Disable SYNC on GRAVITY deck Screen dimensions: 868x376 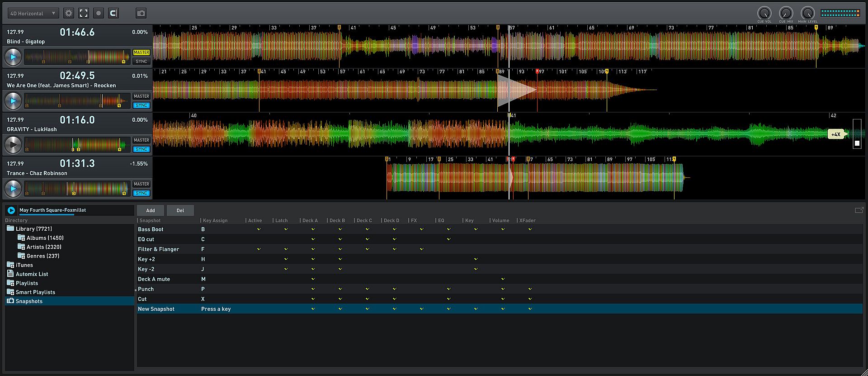[x=142, y=149]
